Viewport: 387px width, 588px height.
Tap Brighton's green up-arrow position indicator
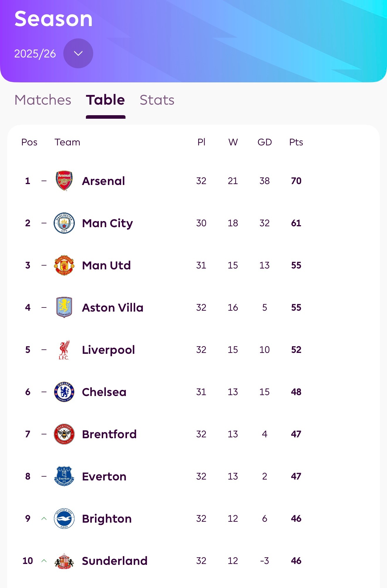pyautogui.click(x=44, y=519)
